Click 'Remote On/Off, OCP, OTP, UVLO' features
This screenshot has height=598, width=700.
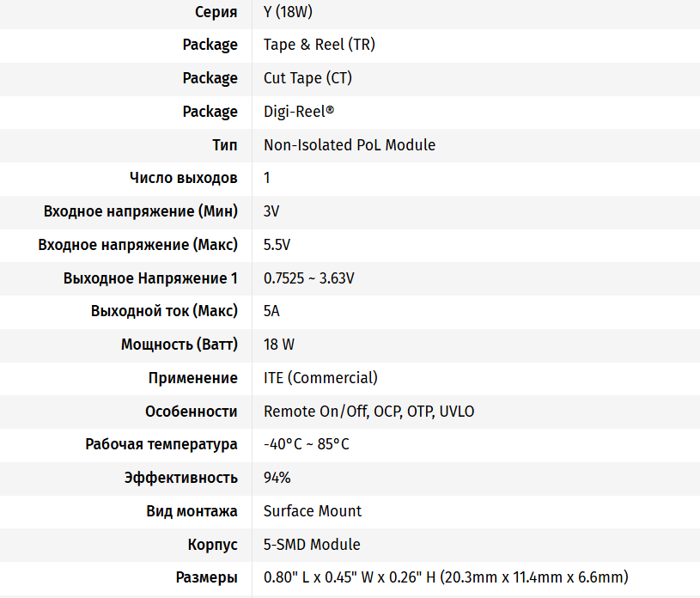pyautogui.click(x=368, y=412)
